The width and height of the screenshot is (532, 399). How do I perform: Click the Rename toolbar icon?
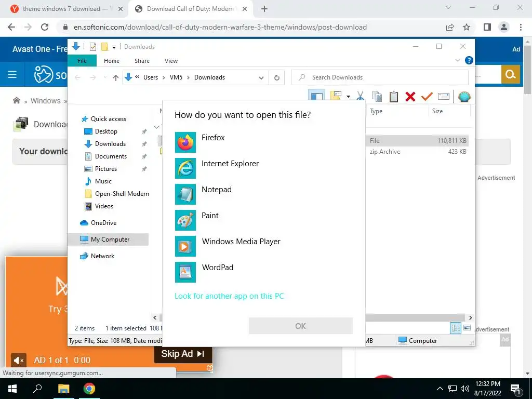click(x=444, y=97)
